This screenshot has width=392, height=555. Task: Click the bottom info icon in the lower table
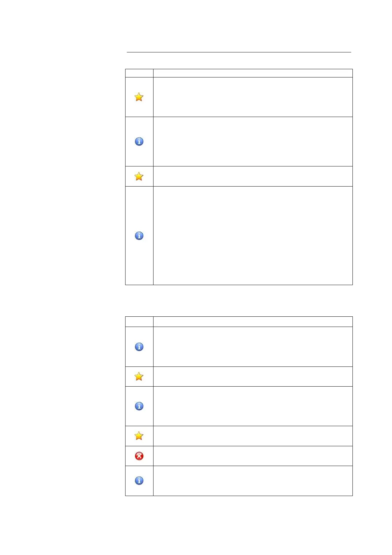(x=139, y=481)
